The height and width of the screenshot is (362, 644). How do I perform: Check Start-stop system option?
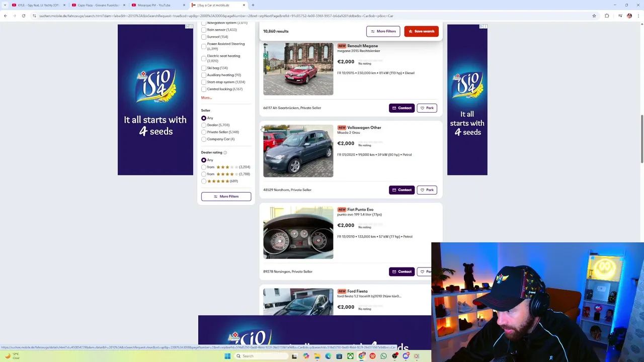[204, 82]
